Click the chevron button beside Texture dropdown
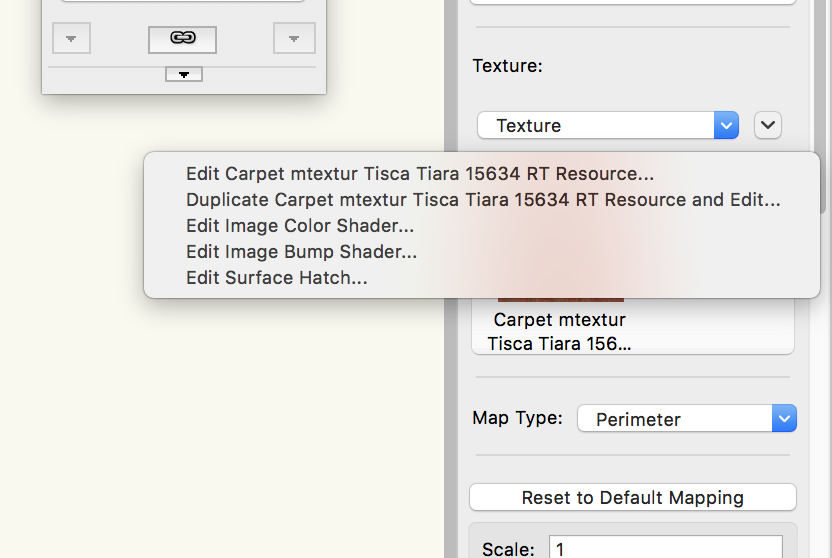The width and height of the screenshot is (832, 558). (x=767, y=125)
